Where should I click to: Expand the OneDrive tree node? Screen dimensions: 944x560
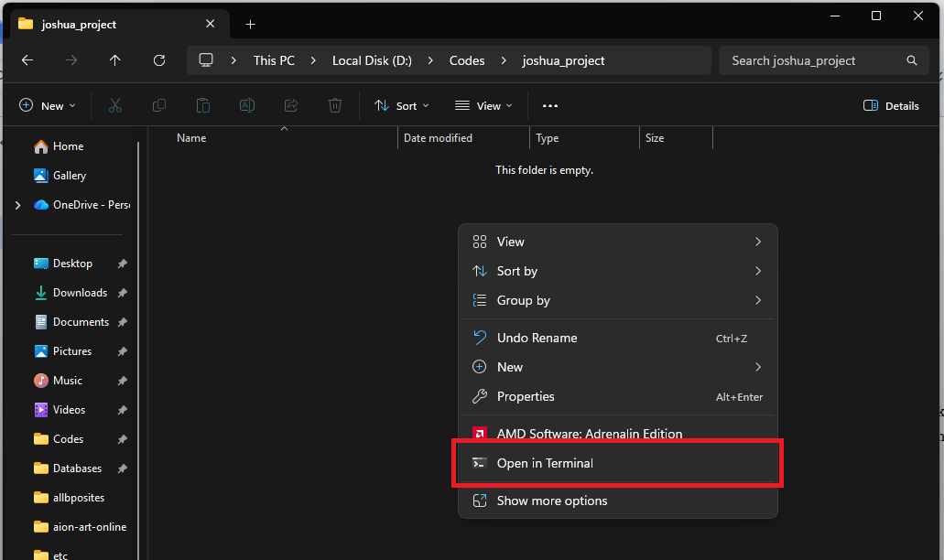coord(17,205)
